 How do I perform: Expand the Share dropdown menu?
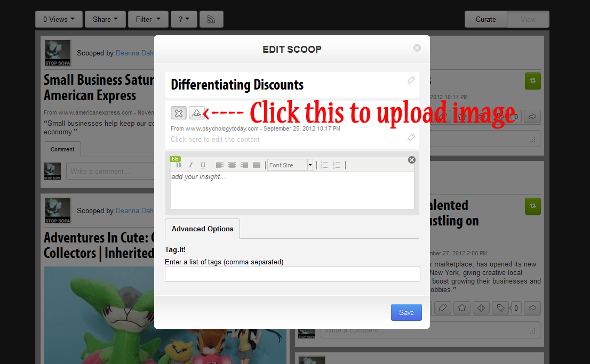pos(105,19)
